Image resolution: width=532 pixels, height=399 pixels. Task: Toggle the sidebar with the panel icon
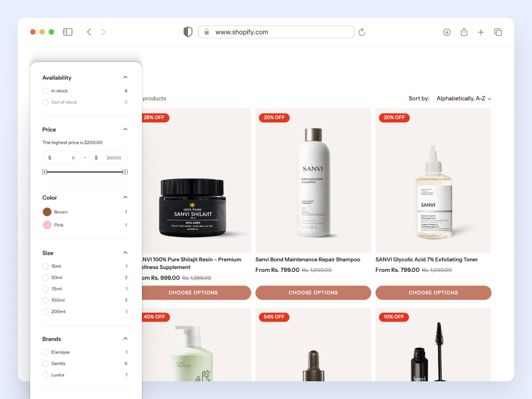(67, 32)
